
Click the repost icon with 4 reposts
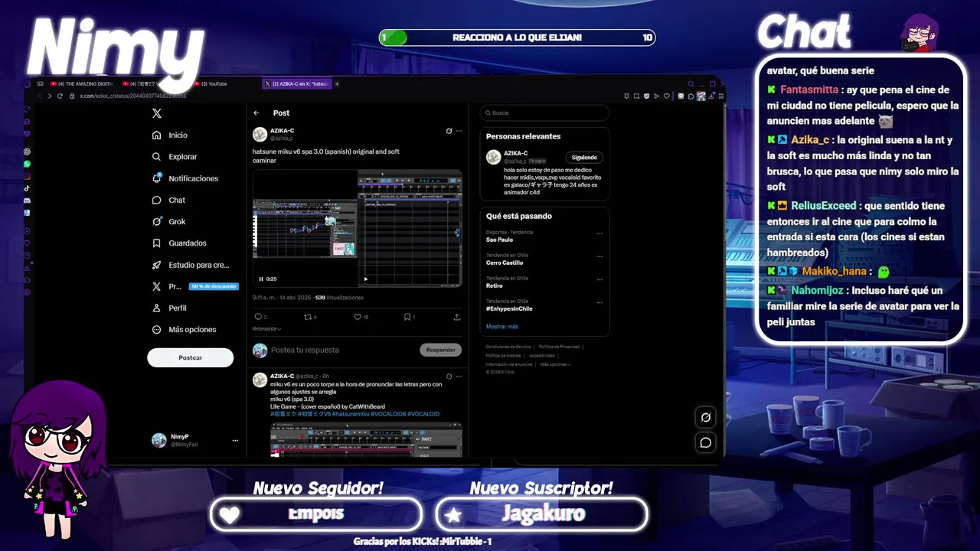(309, 317)
